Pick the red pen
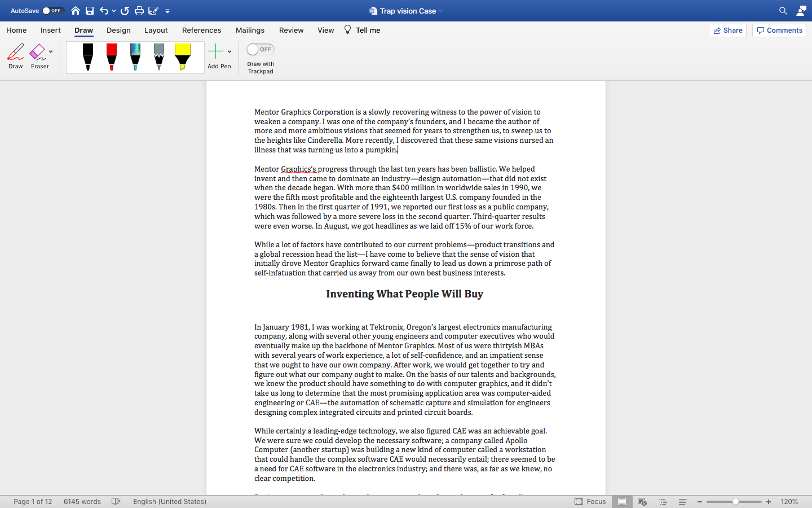Viewport: 812px width, 508px height. coord(112,57)
